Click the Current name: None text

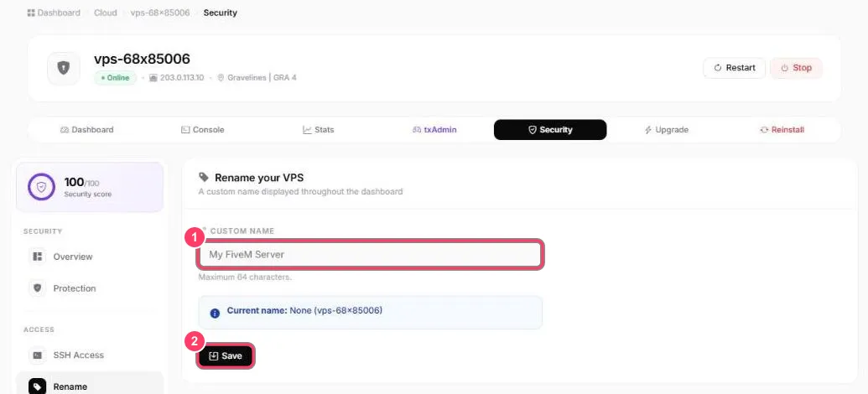tap(304, 310)
